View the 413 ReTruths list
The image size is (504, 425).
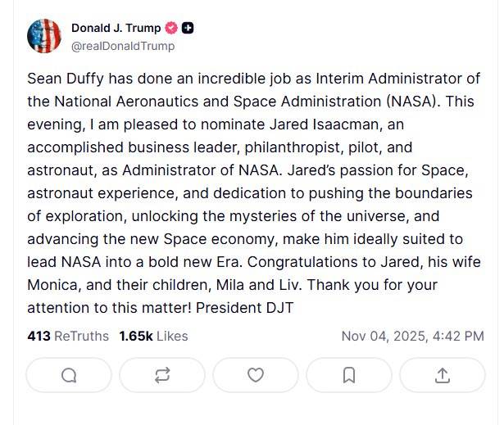68,336
